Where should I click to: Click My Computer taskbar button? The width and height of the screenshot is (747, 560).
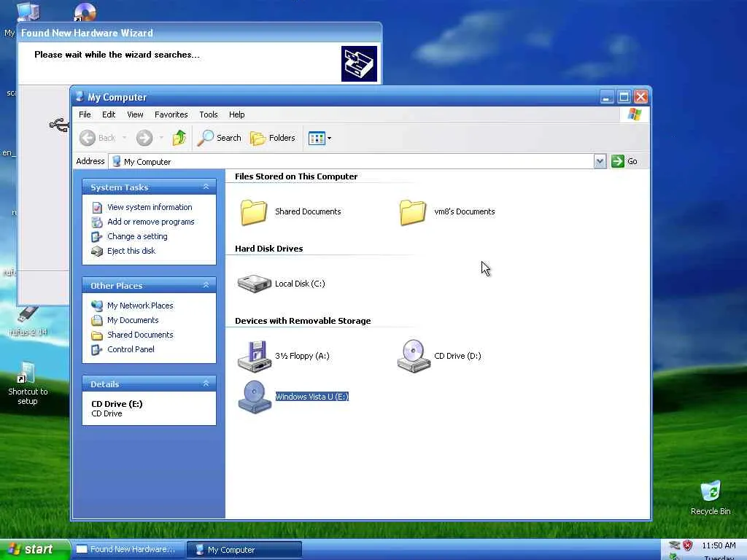click(244, 550)
